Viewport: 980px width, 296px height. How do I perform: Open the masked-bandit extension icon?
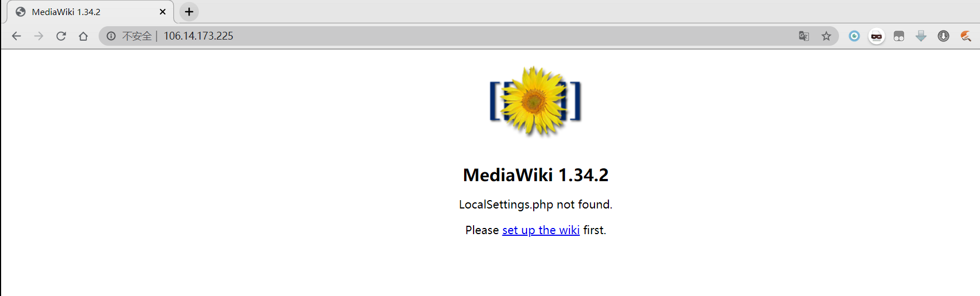876,36
